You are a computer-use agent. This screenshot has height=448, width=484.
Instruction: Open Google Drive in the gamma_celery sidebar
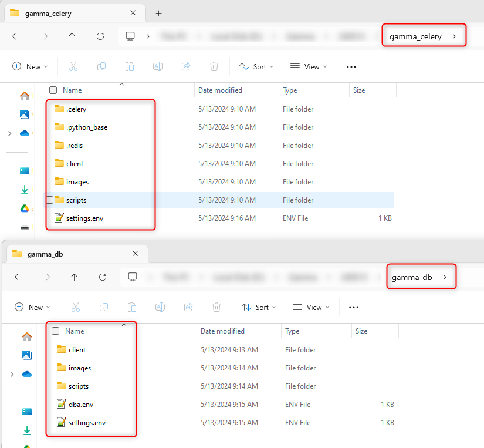(x=25, y=208)
